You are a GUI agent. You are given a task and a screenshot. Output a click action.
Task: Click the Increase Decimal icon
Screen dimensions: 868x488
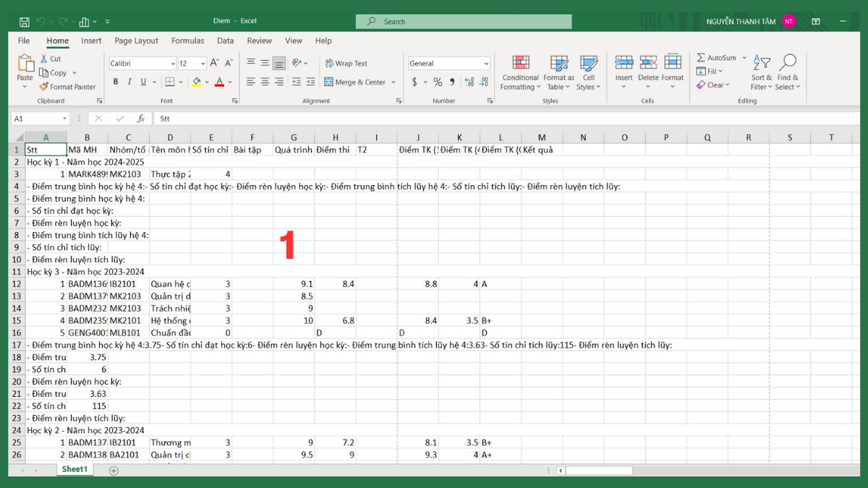click(469, 82)
